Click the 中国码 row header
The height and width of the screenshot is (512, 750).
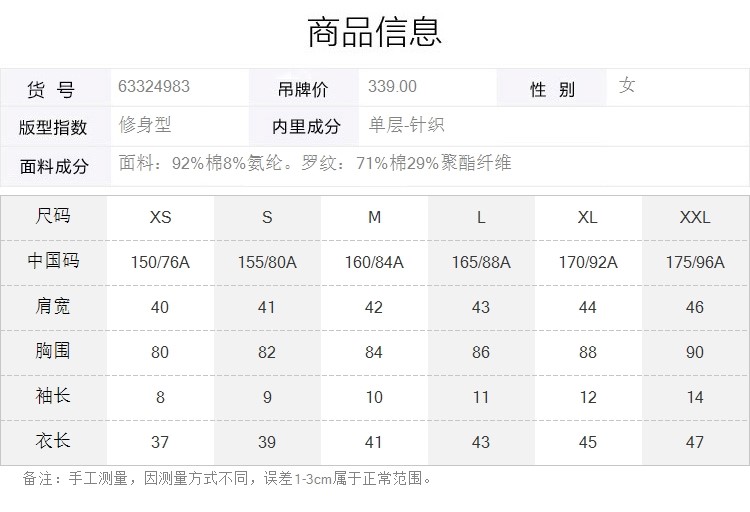[x=53, y=261]
